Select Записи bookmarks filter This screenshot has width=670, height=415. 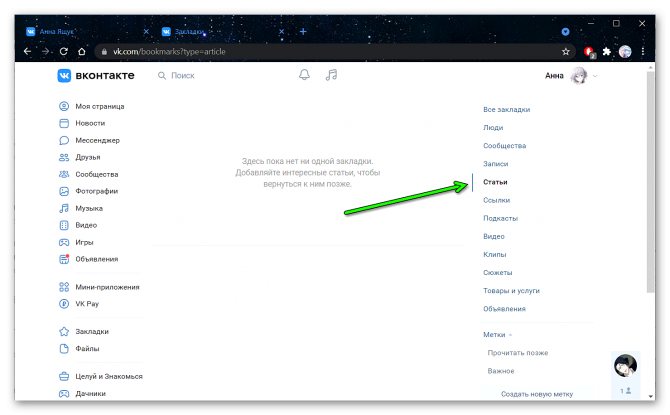click(496, 164)
